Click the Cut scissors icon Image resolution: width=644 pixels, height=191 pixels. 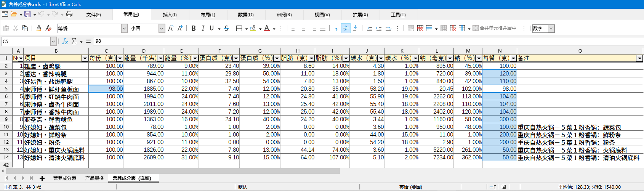(x=16, y=28)
